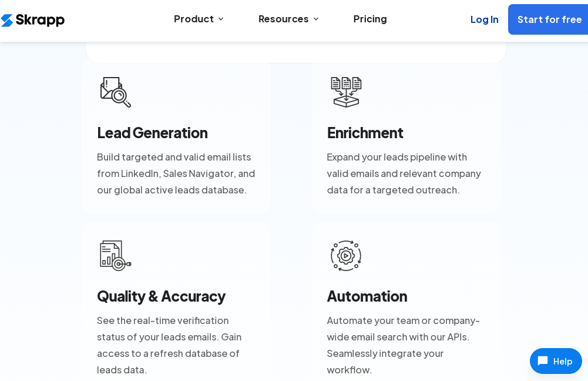Open the Help chat widget
This screenshot has height=381, width=588.
click(556, 361)
